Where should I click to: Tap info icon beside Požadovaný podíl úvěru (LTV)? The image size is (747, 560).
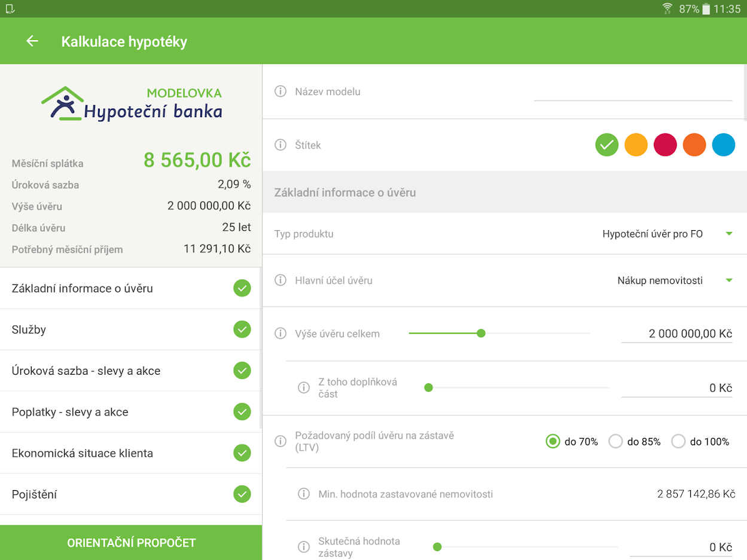coord(280,441)
